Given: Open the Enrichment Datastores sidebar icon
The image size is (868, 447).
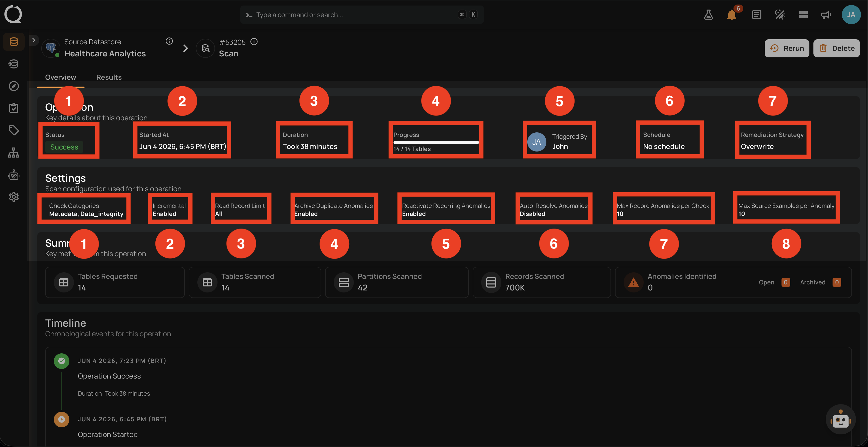Looking at the screenshot, I should click(14, 64).
